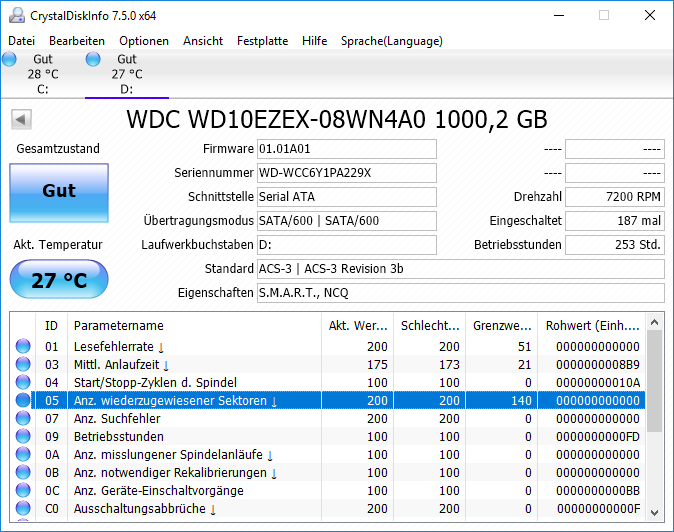Click the Akt. Wer... column header
The height and width of the screenshot is (532, 674).
point(357,325)
